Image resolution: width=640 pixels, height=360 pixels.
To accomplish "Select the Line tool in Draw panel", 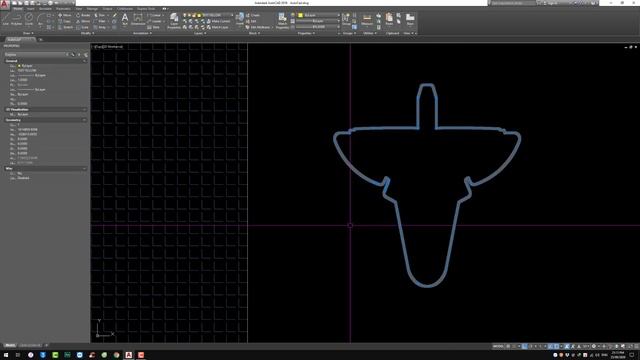I will click(6, 19).
